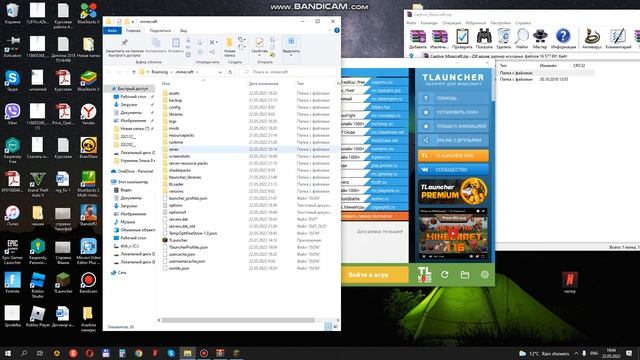Open Fortnite desktop shortcut icon

click(x=12, y=282)
